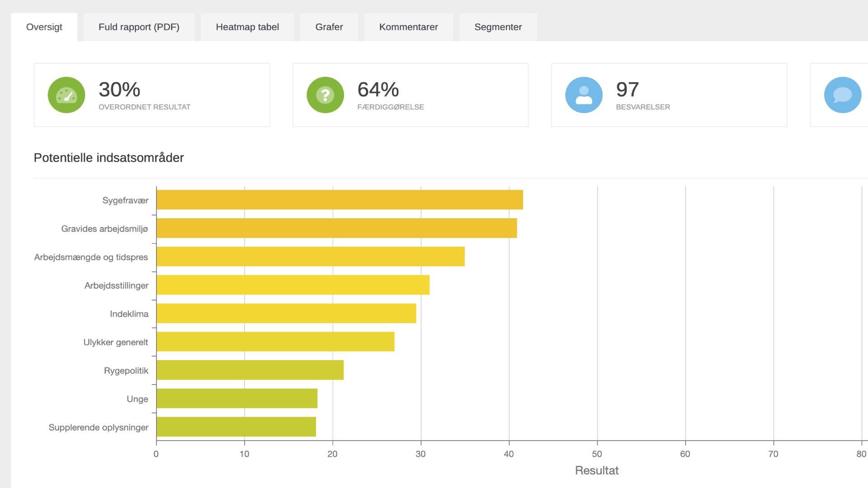The width and height of the screenshot is (868, 488).
Task: Select the Unge bar
Action: coord(237,398)
